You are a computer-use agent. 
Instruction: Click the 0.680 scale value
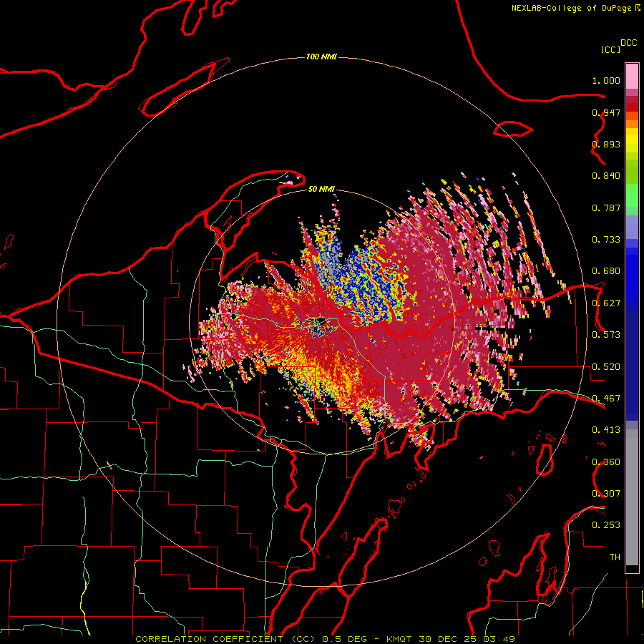point(606,271)
